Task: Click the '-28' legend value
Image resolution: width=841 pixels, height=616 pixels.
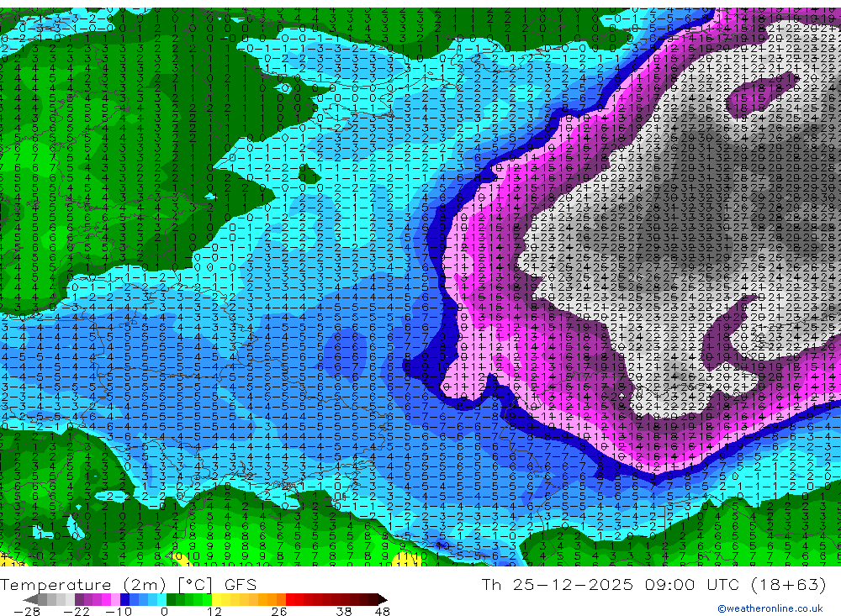Action: click(x=27, y=612)
